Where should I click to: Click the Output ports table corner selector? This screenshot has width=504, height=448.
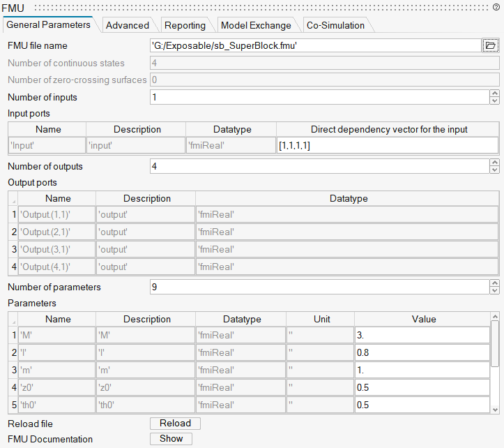coord(13,199)
